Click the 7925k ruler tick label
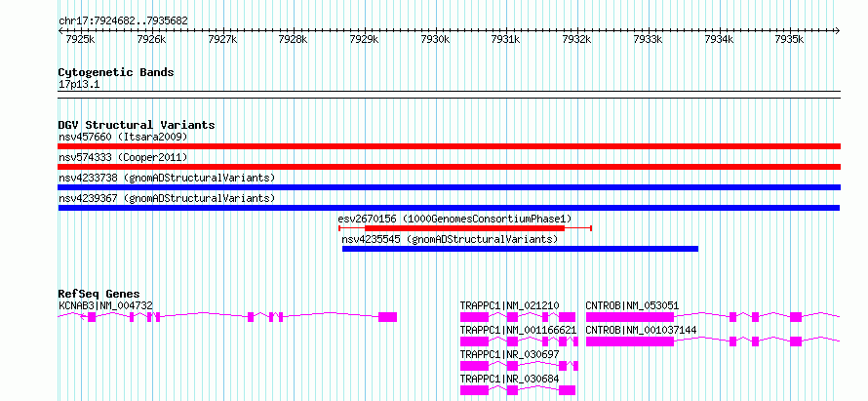This screenshot has width=868, height=401. 80,39
